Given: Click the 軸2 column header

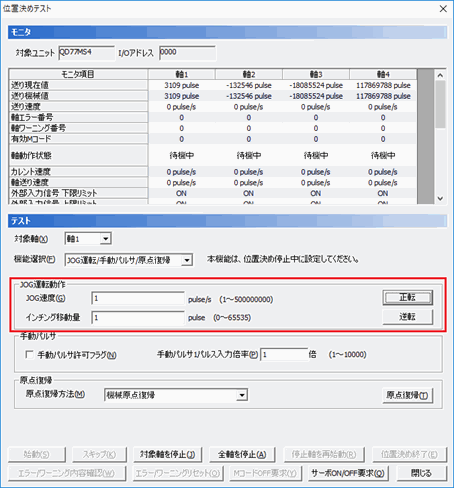Looking at the screenshot, I should coord(249,74).
